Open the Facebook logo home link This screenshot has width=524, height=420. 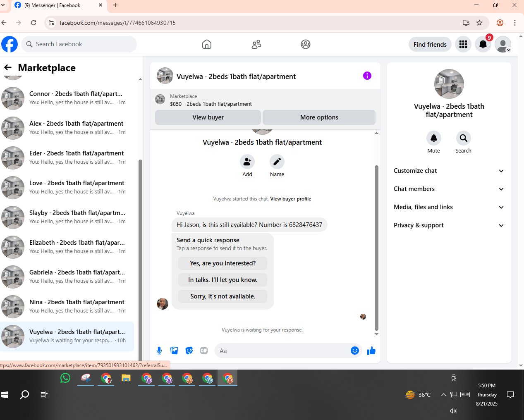pyautogui.click(x=10, y=44)
